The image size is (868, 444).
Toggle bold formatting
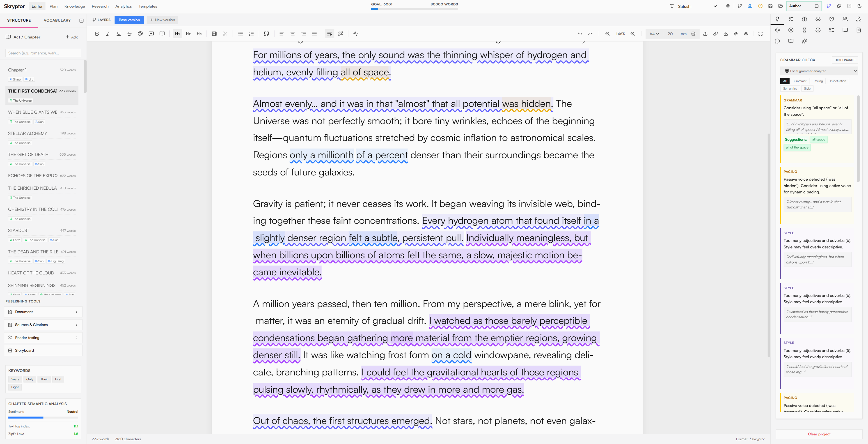(97, 34)
